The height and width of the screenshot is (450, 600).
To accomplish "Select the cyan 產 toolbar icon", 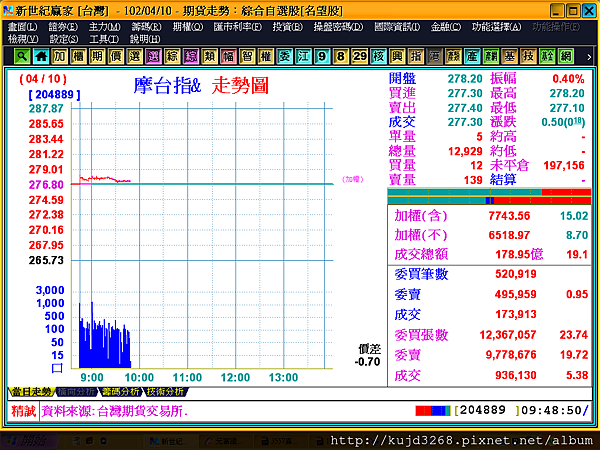I will coord(472,57).
